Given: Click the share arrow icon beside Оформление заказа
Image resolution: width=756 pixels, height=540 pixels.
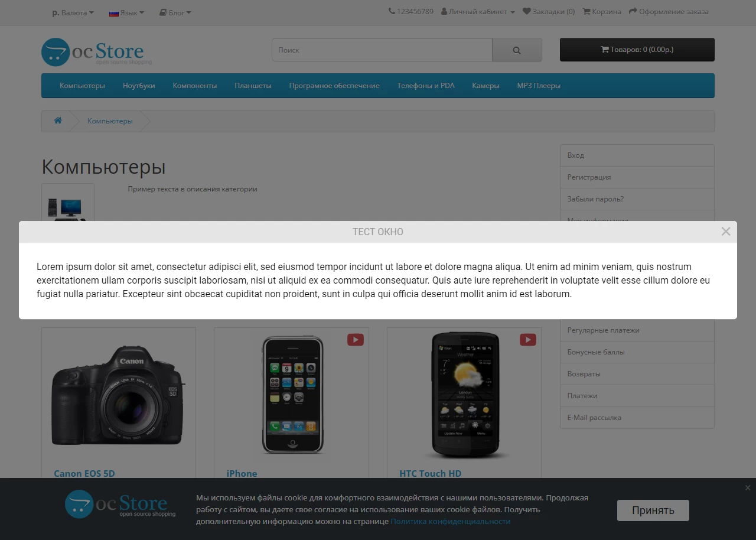Looking at the screenshot, I should coord(633,12).
